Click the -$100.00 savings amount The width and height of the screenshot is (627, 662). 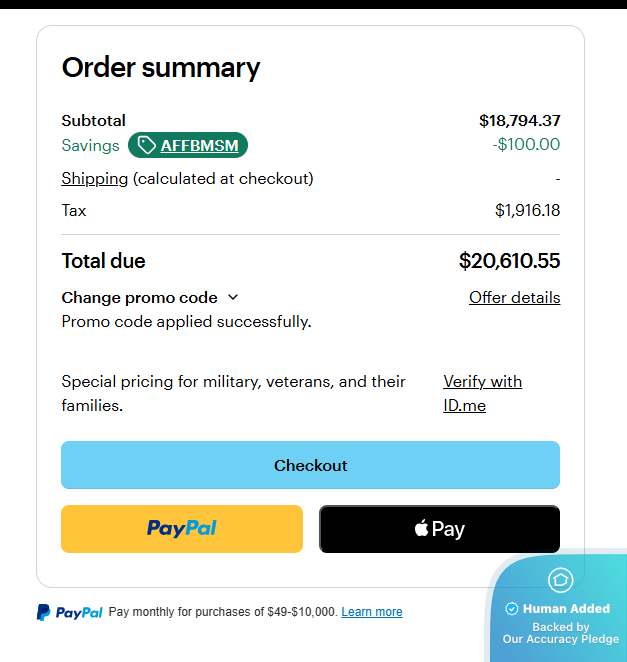pyautogui.click(x=526, y=145)
